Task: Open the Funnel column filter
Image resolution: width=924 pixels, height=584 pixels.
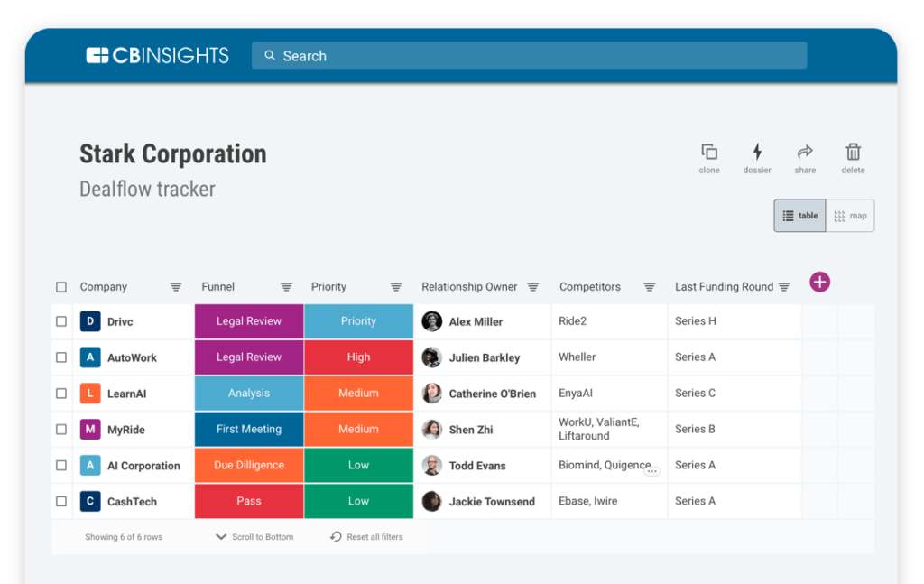Action: [x=286, y=287]
